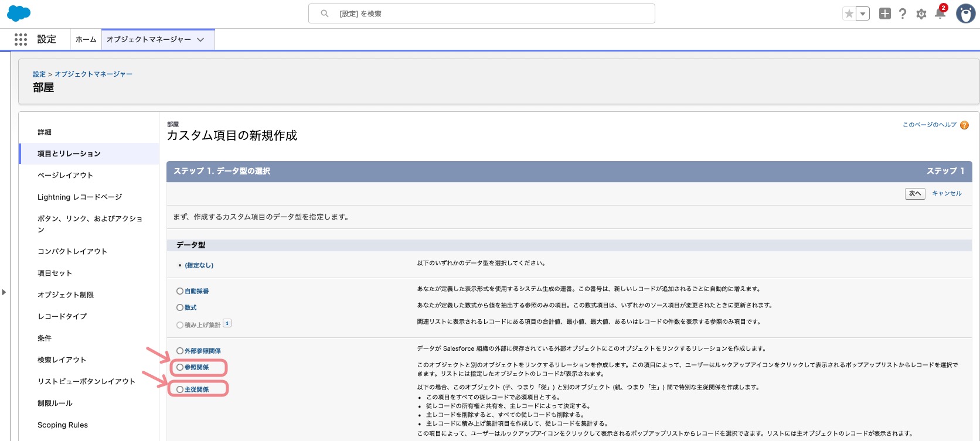
Task: Click the favorites star icon
Action: (x=849, y=13)
